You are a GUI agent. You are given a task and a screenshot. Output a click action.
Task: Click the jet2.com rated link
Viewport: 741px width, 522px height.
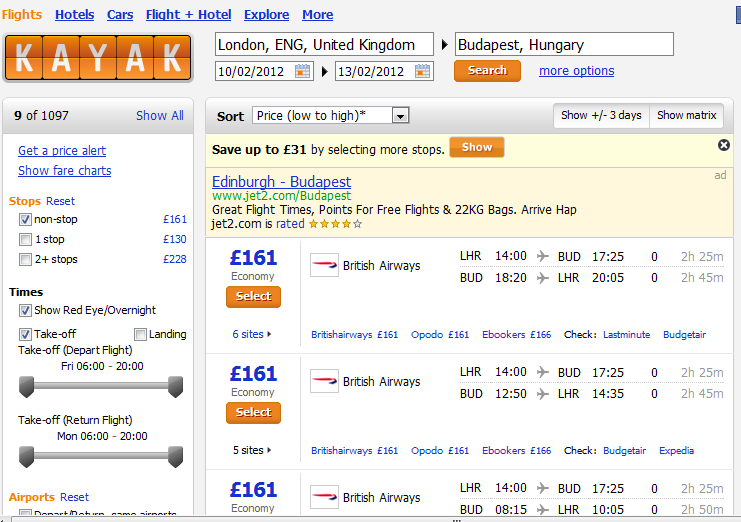pyautogui.click(x=290, y=224)
